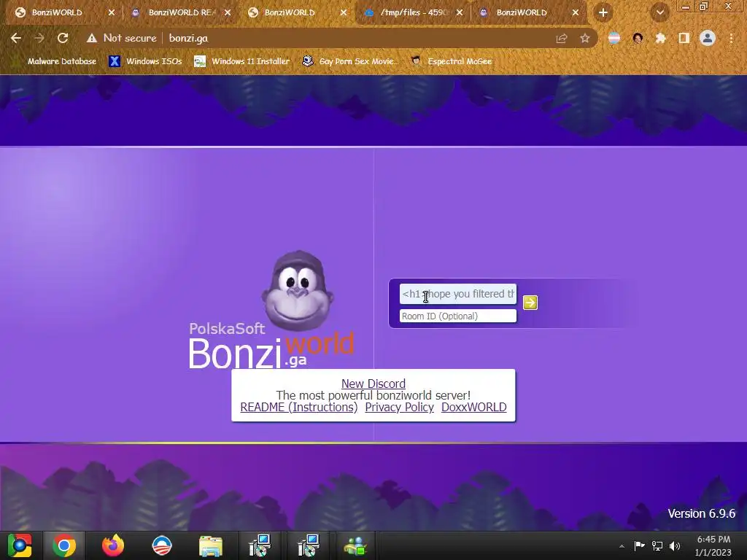Open the Chrome three-dot menu
This screenshot has width=747, height=560.
[731, 38]
